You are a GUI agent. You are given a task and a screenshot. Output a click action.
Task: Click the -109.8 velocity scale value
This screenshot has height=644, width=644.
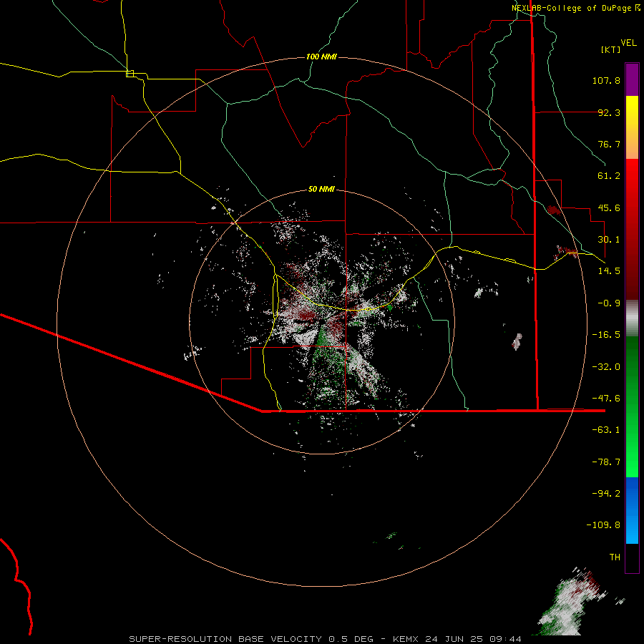(x=603, y=525)
